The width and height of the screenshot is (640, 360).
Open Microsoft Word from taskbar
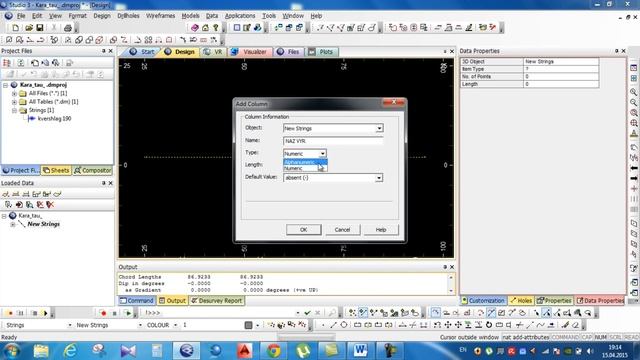pyautogui.click(x=360, y=351)
